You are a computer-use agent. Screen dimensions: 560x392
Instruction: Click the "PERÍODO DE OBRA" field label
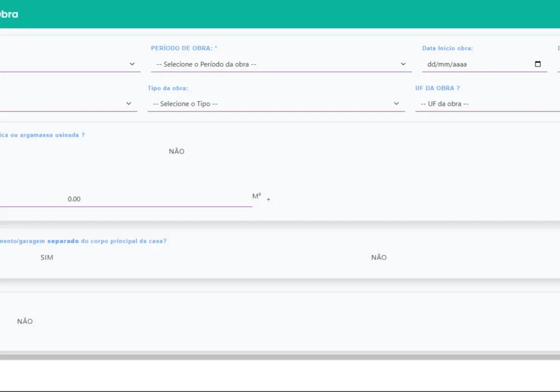click(184, 49)
